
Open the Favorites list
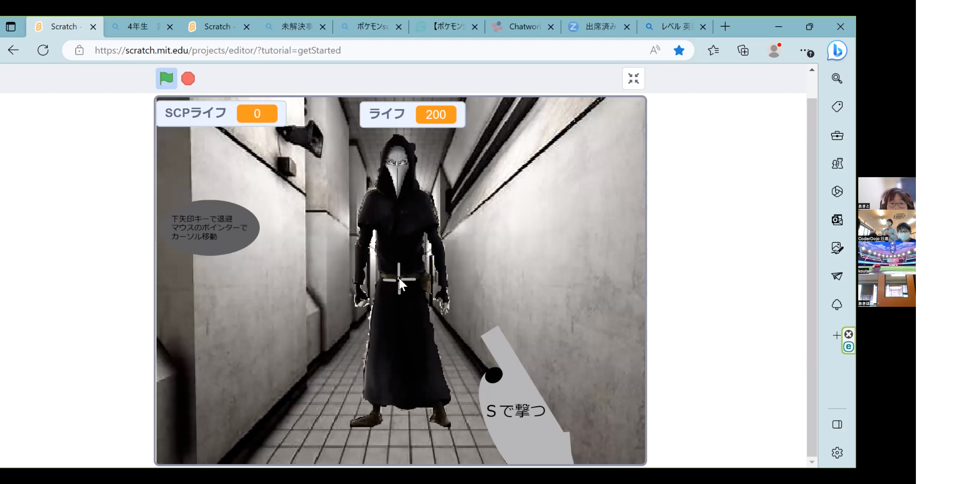click(x=713, y=50)
